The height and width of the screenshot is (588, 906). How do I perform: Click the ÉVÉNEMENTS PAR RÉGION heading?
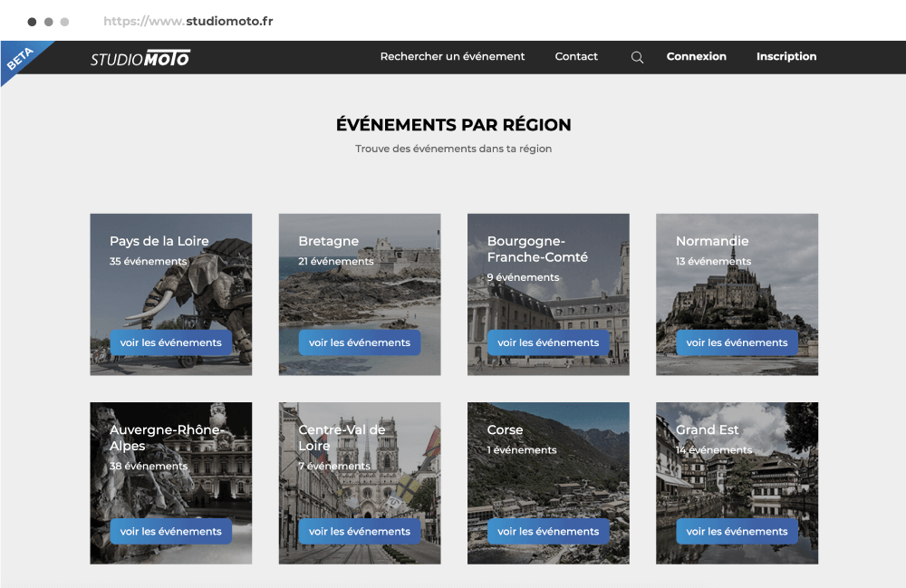[x=454, y=125]
